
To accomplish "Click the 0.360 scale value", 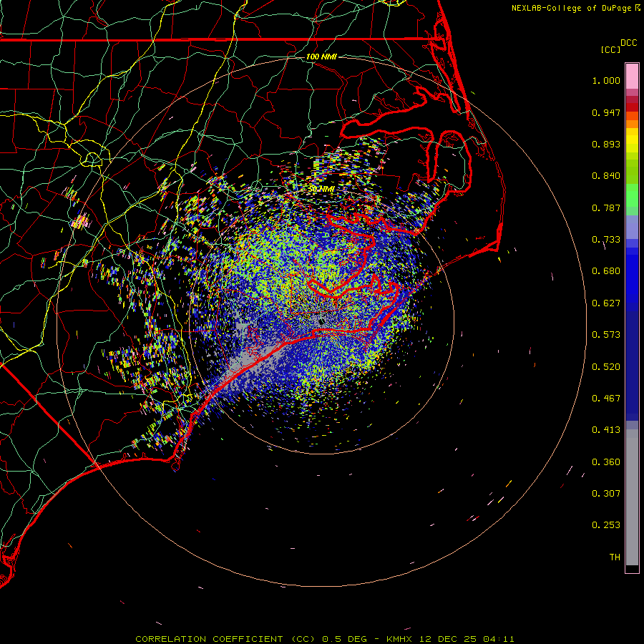I will (606, 462).
